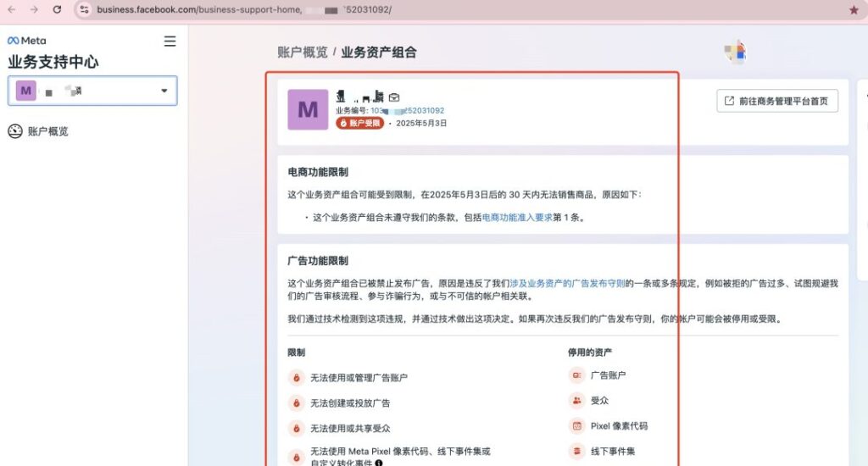The width and height of the screenshot is (868, 466).
Task: Click the browser address bar URL
Action: click(x=243, y=9)
